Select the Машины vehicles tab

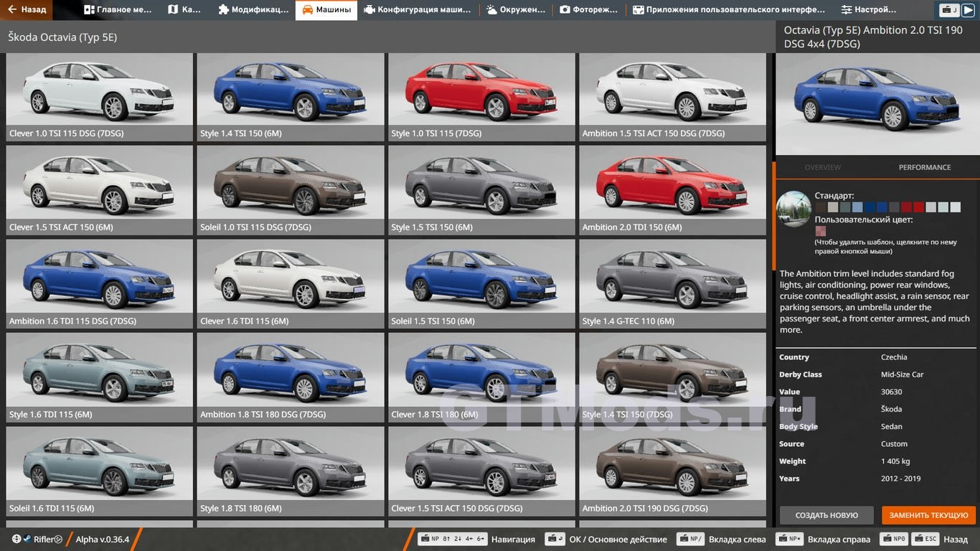click(326, 10)
